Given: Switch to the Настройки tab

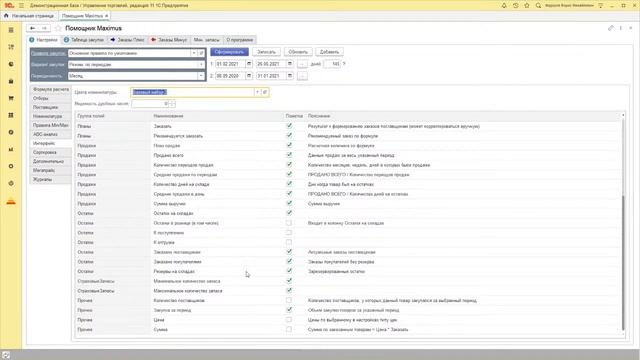Looking at the screenshot, I should pos(43,40).
